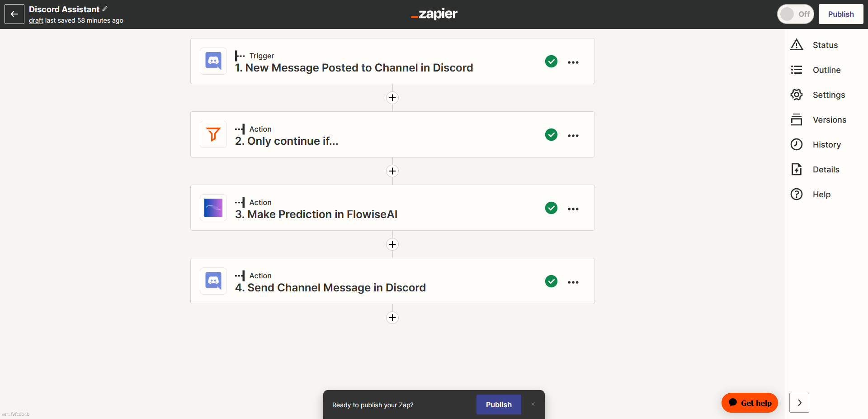Image resolution: width=868 pixels, height=419 pixels.
Task: Open the Outline panel in the sidebar
Action: pyautogui.click(x=826, y=70)
